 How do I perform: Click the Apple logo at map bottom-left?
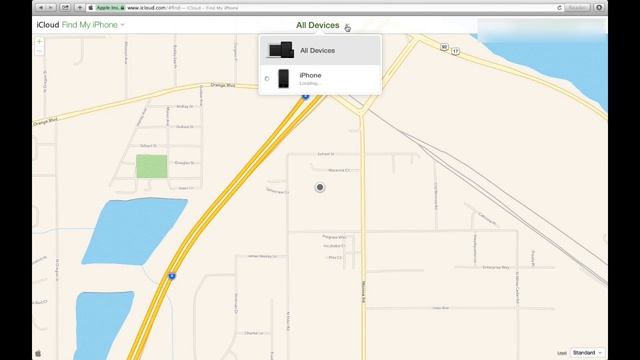tap(38, 353)
